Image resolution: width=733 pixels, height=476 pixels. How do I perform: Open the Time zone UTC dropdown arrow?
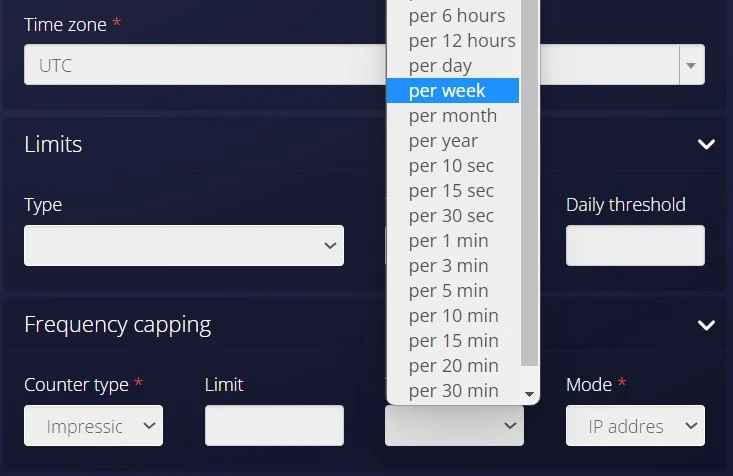point(692,66)
